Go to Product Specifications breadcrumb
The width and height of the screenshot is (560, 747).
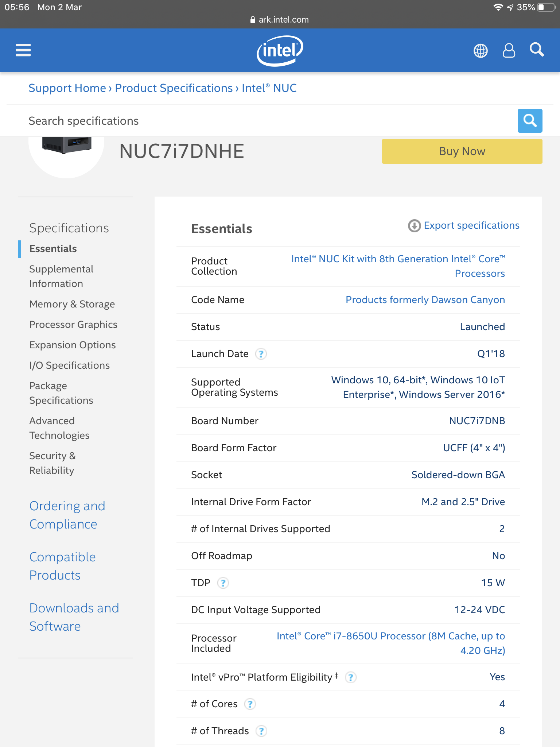point(174,88)
